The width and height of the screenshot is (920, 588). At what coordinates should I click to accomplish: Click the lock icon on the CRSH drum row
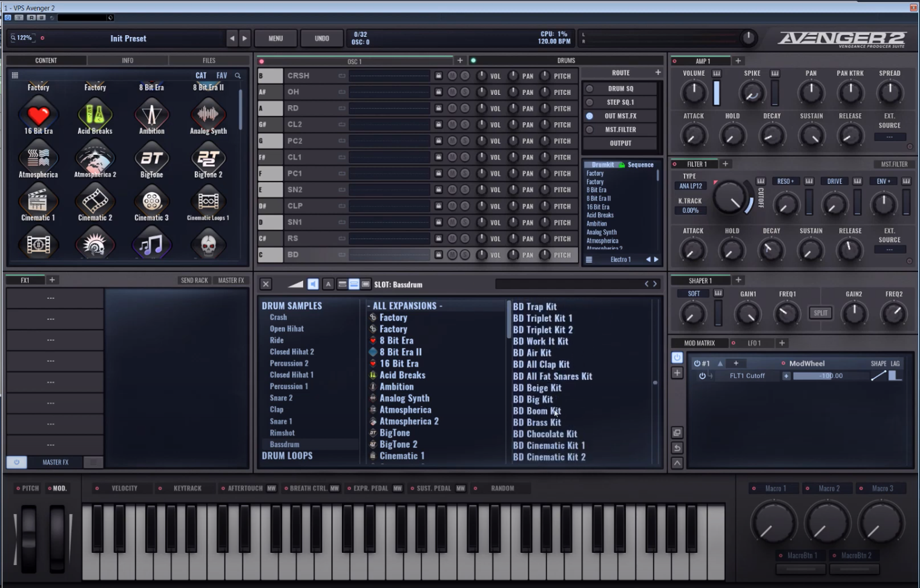(x=438, y=76)
